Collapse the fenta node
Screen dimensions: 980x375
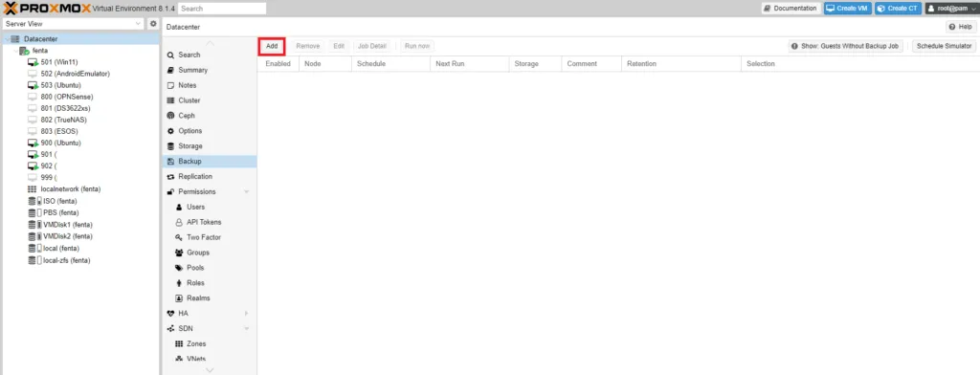click(x=15, y=51)
